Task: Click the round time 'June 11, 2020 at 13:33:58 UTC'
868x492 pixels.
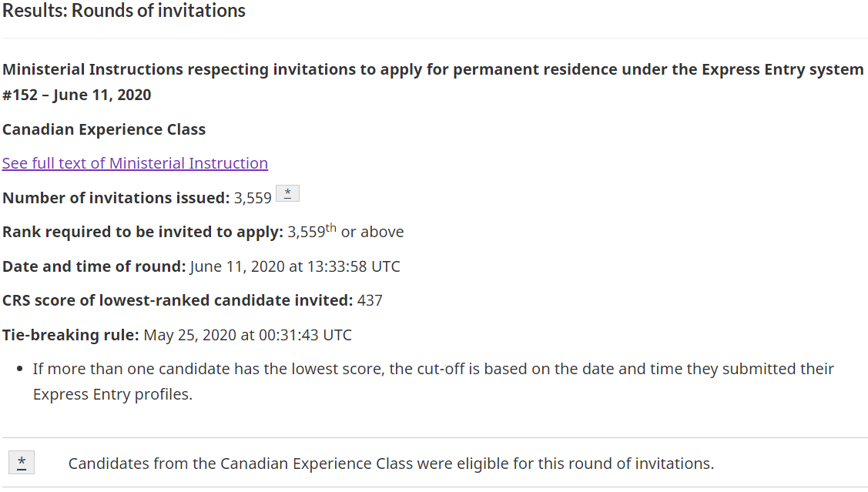Action: [x=295, y=266]
